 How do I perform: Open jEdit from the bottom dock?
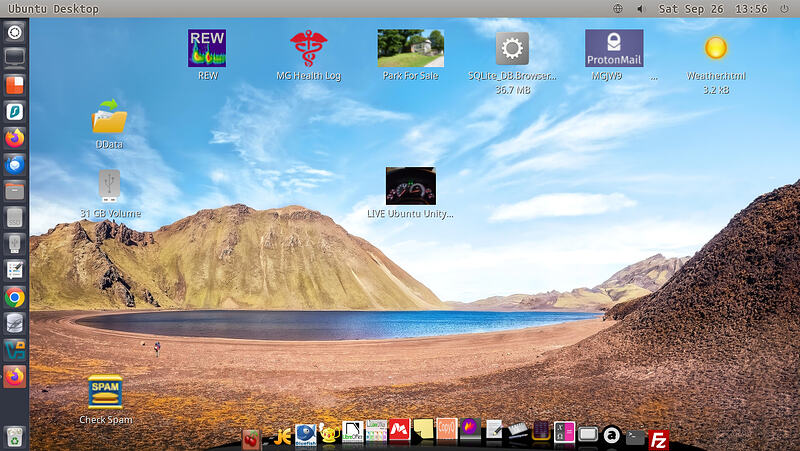(282, 437)
